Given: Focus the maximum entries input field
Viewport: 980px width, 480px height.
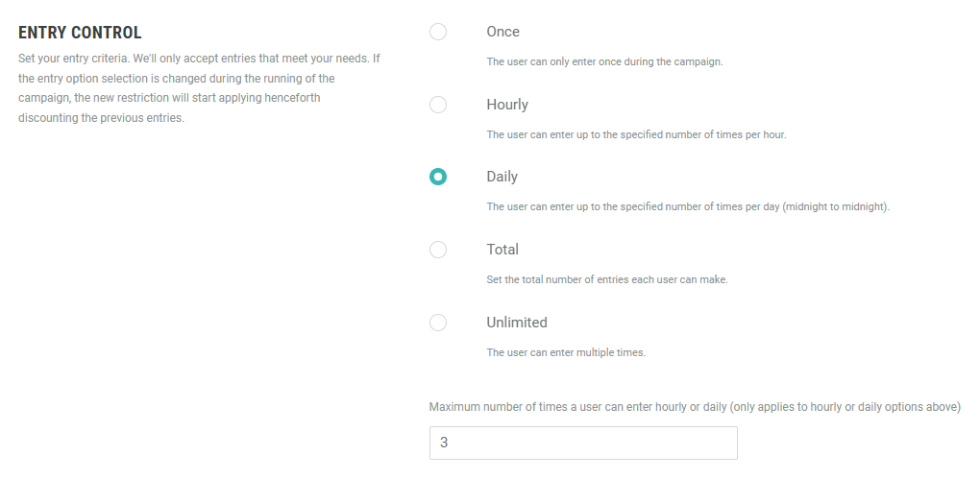Looking at the screenshot, I should click(583, 443).
